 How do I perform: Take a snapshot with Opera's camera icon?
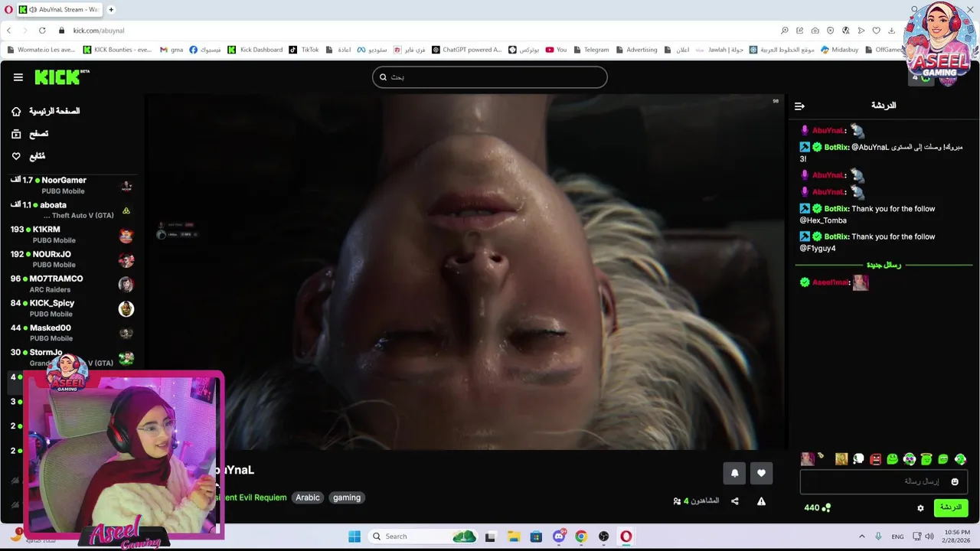[x=815, y=31]
